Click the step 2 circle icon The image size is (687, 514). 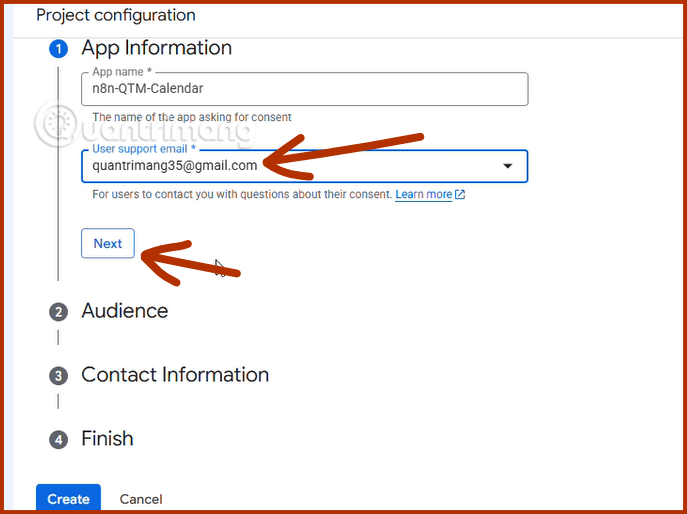tap(58, 312)
